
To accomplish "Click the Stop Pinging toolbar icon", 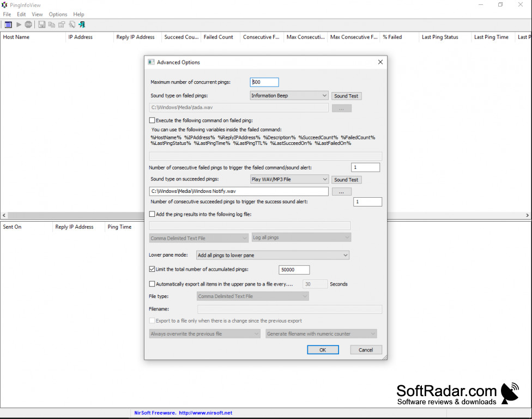I will click(28, 25).
